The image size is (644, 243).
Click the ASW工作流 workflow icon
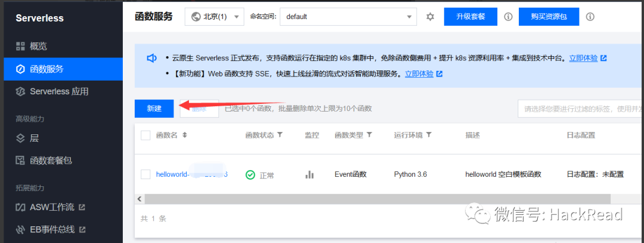pos(20,207)
